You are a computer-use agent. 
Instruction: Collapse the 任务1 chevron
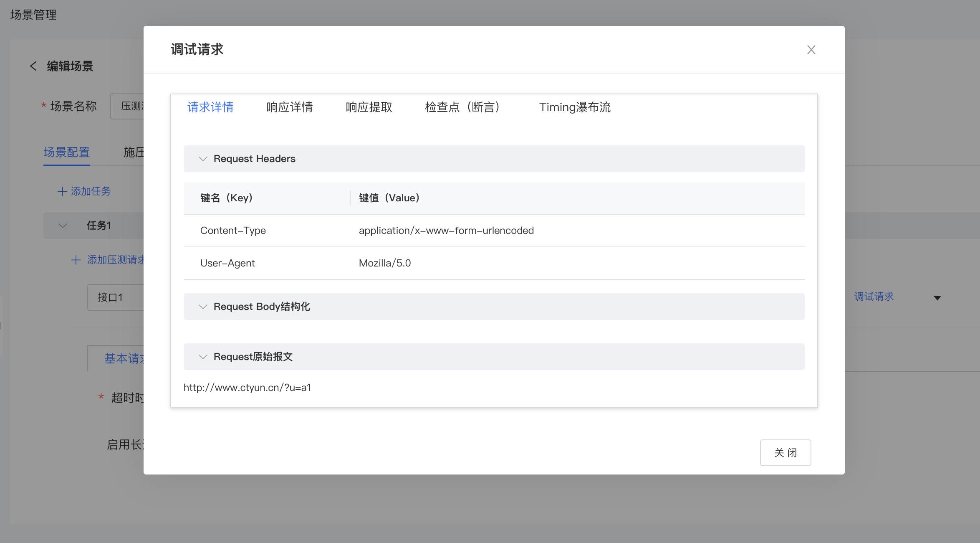tap(63, 226)
